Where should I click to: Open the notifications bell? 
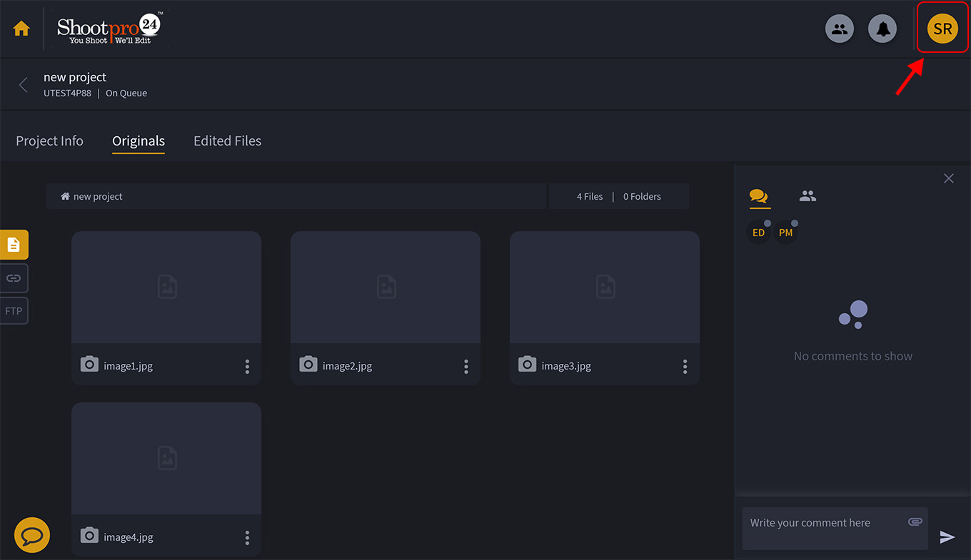click(x=882, y=29)
